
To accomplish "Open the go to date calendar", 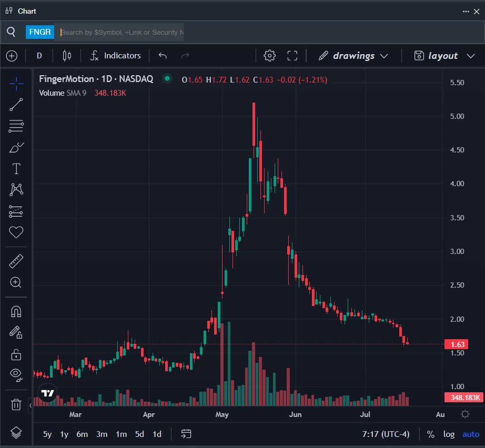I will click(x=186, y=434).
